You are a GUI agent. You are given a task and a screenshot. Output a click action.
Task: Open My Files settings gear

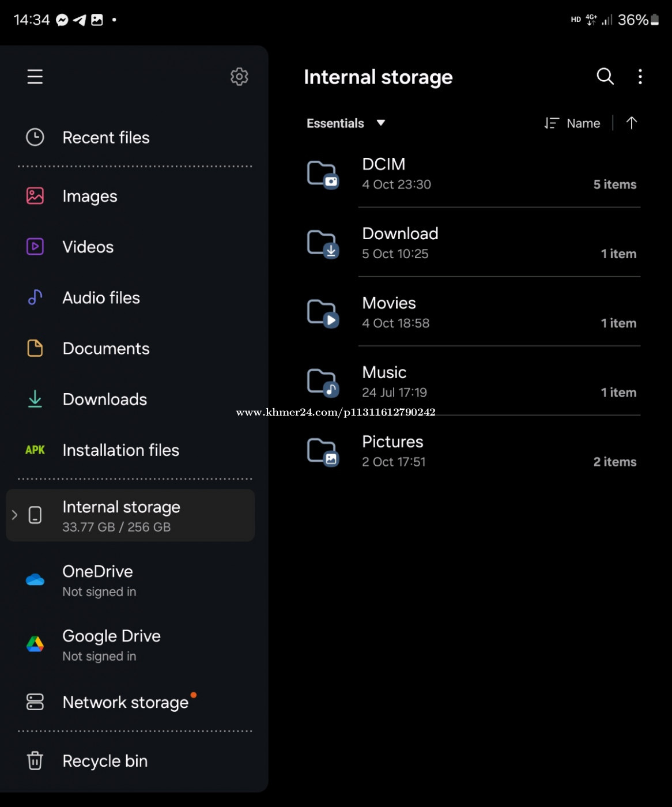[x=239, y=77]
